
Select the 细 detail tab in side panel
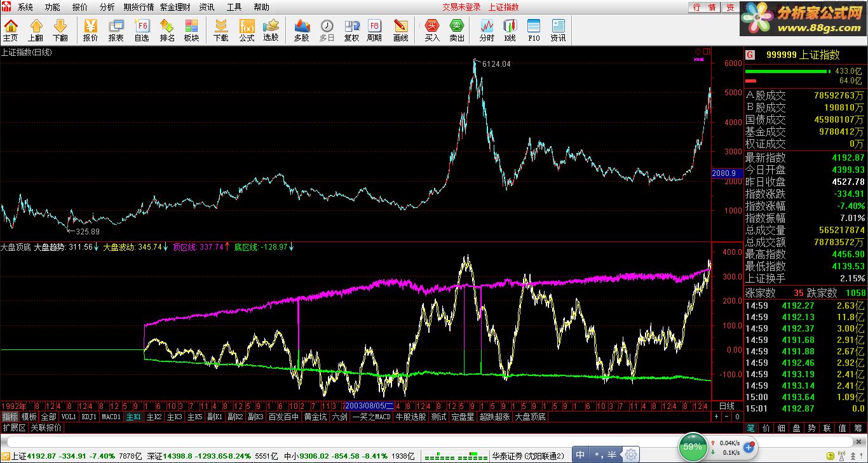click(x=781, y=428)
